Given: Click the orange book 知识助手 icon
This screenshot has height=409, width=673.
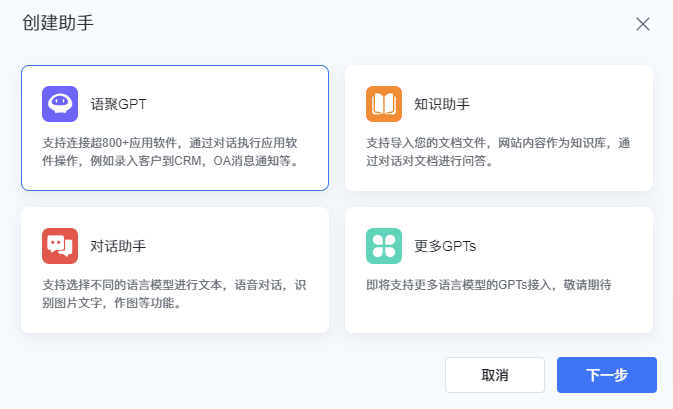Looking at the screenshot, I should tap(384, 103).
